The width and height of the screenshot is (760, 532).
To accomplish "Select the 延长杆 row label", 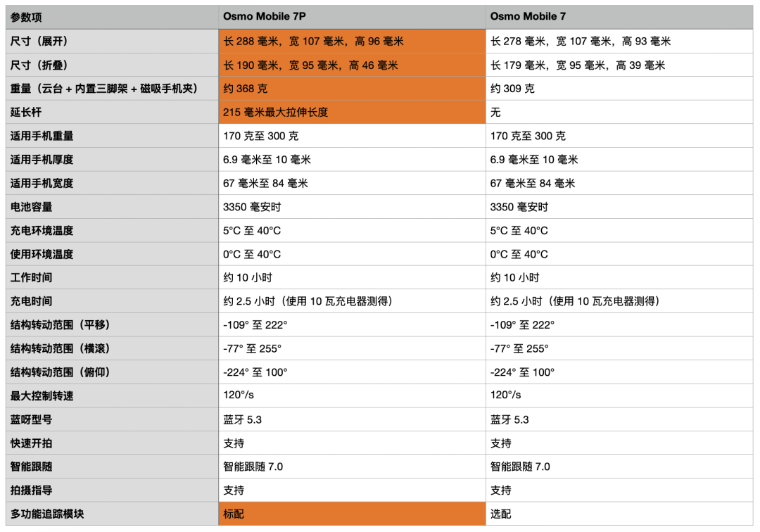I will tap(112, 112).
